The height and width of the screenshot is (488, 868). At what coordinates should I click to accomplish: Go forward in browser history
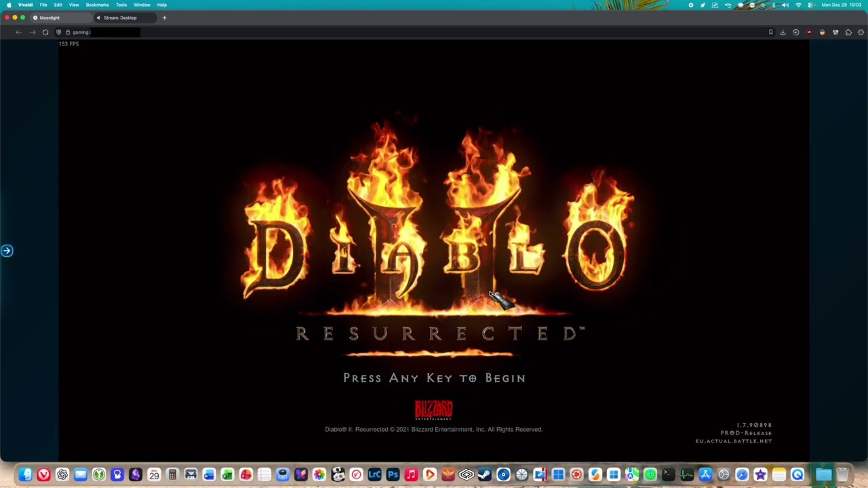(x=32, y=32)
